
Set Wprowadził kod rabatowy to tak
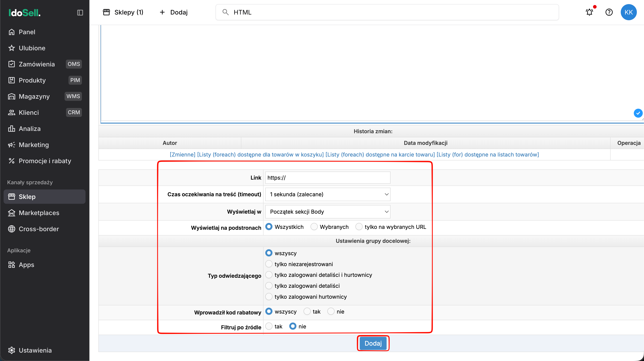click(307, 311)
